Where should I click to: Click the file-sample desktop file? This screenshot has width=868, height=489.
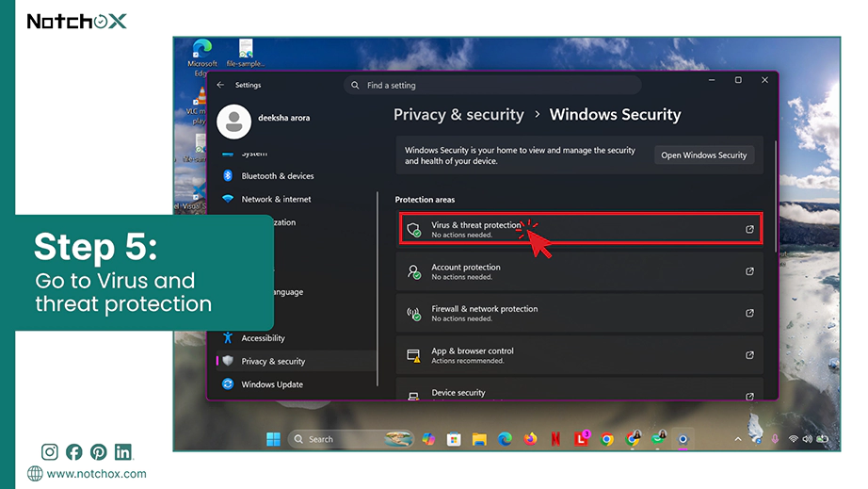coord(246,53)
